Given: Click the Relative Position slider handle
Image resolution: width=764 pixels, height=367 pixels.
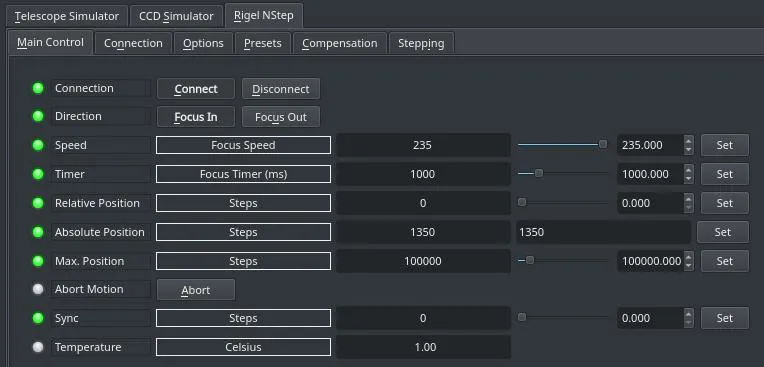Looking at the screenshot, I should [x=522, y=202].
